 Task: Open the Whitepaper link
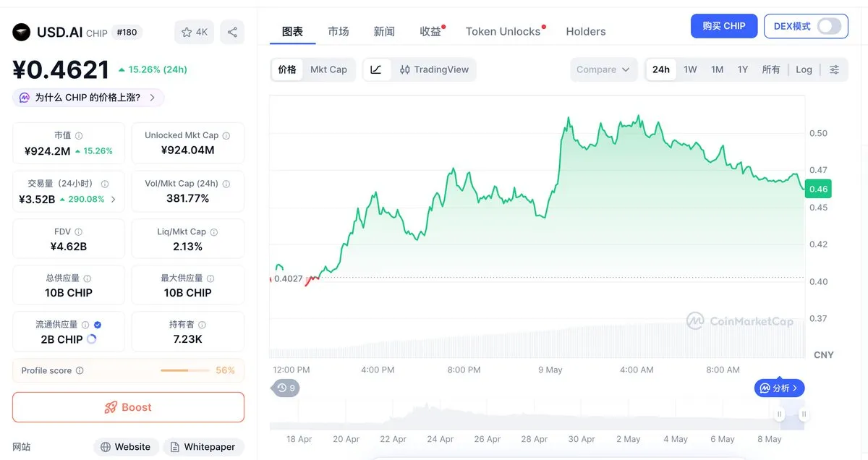coord(203,447)
